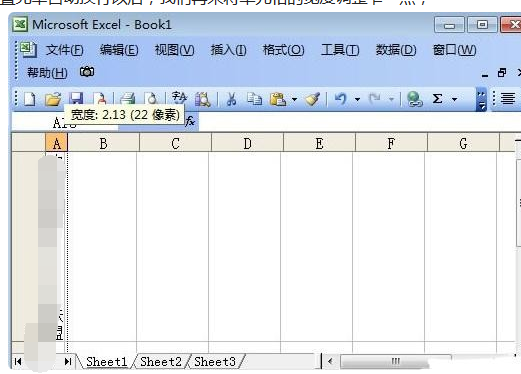
Task: Switch to the Sheet1 tab
Action: pos(107,362)
